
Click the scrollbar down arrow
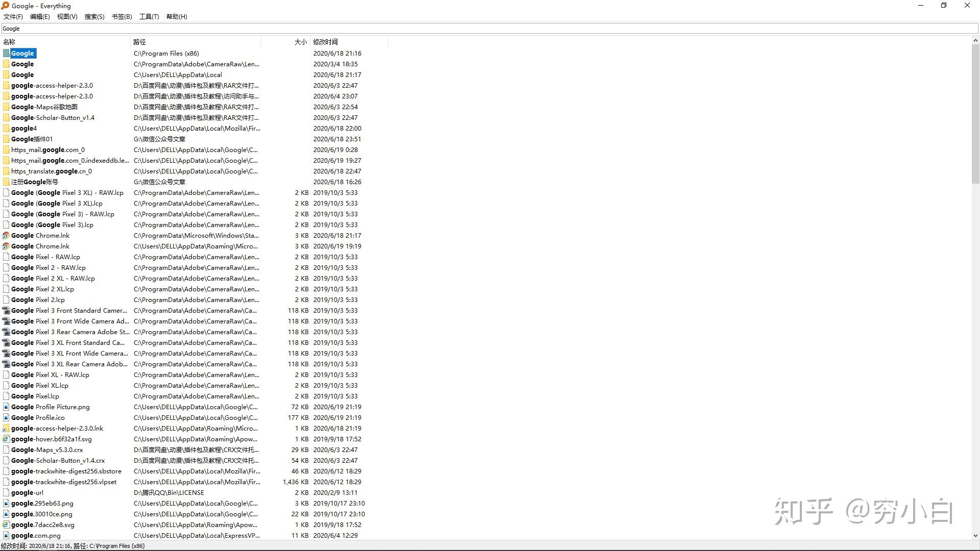(x=975, y=536)
